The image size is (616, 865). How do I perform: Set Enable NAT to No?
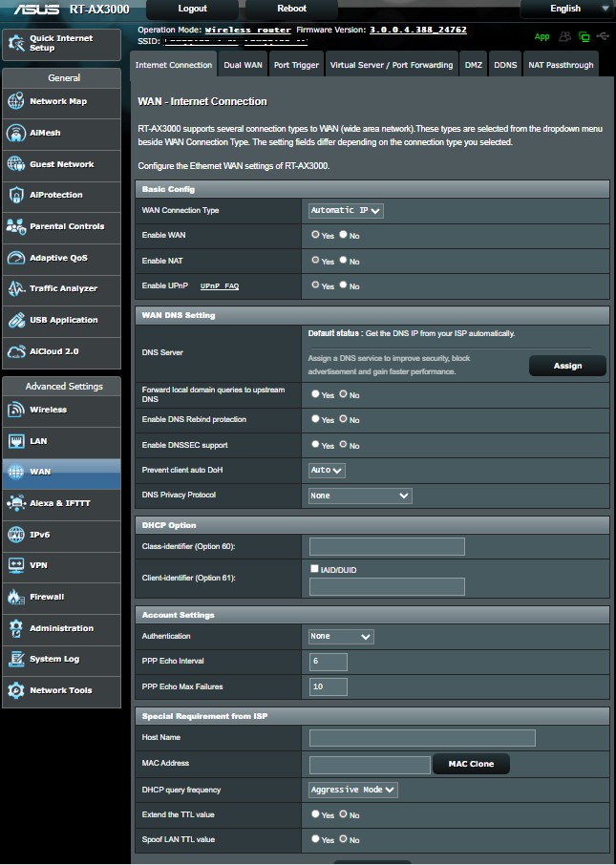pos(344,261)
